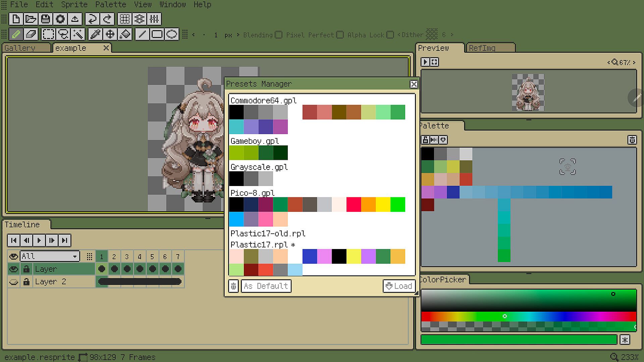Select the Lasso selection tool
Screen dimensions: 644x362
63,34
